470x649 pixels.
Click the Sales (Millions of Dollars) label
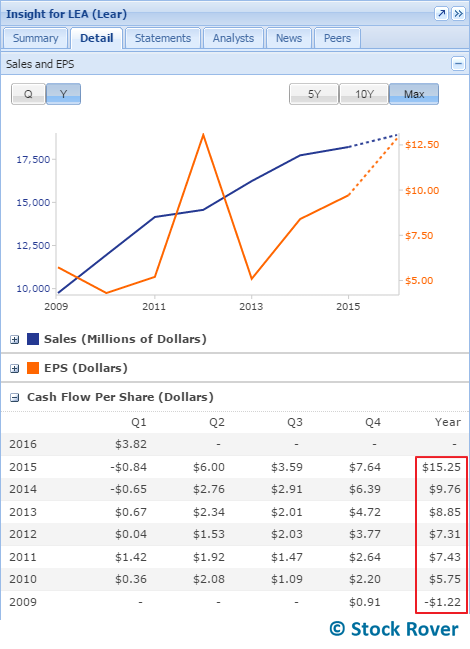pos(125,339)
